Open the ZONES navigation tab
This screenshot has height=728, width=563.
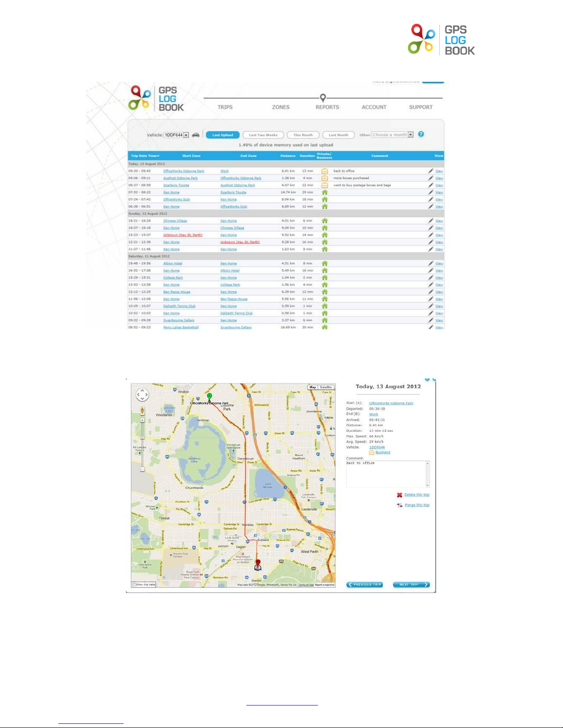(x=281, y=107)
